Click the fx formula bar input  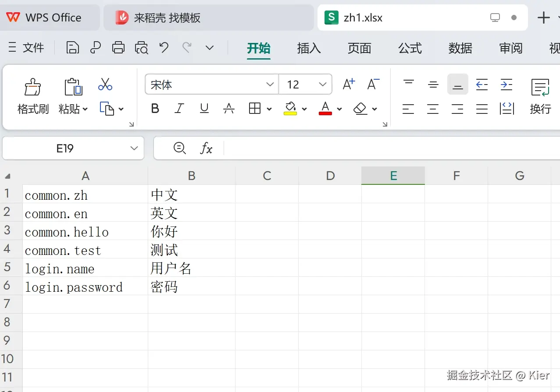(x=206, y=148)
